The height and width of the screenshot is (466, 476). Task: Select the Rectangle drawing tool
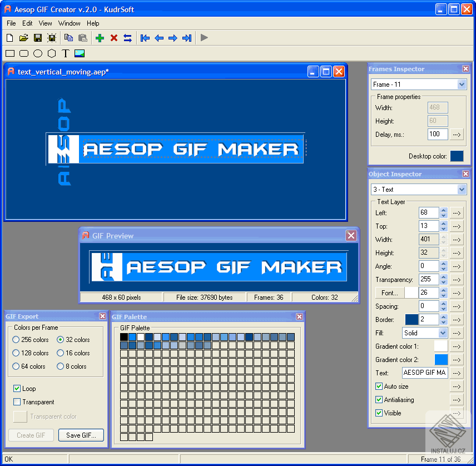(x=9, y=53)
